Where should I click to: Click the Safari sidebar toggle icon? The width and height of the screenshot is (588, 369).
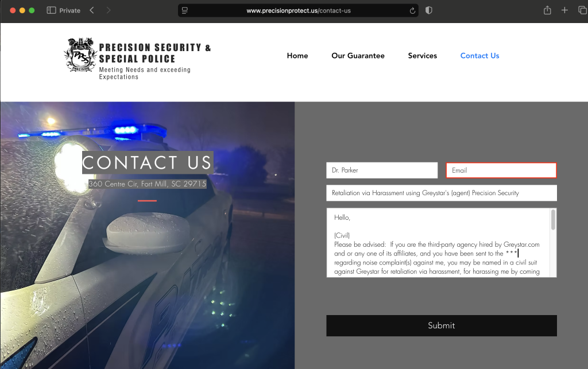point(51,10)
